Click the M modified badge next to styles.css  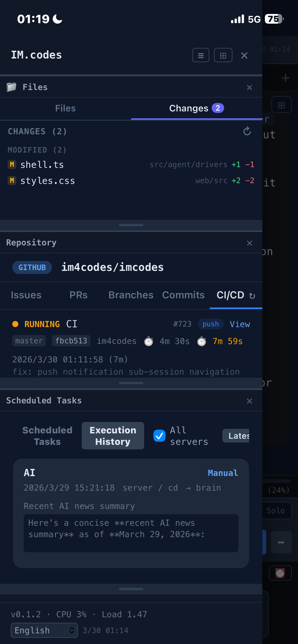[x=11, y=181]
